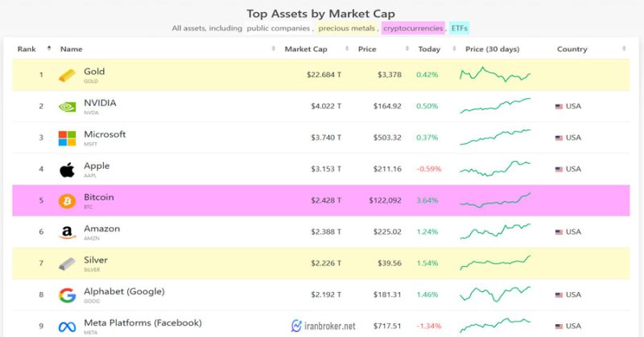644x337 pixels.
Task: Click the Amazon logo icon
Action: tap(67, 232)
